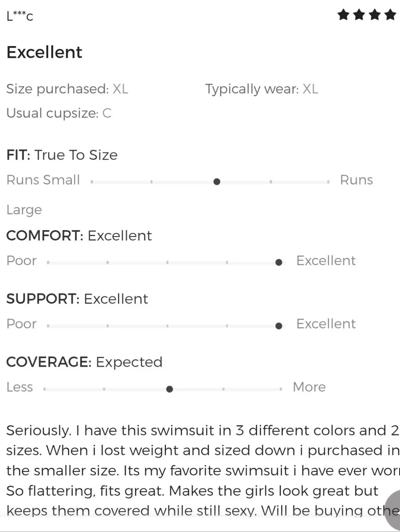Click the Typically wear: XL detail
Image resolution: width=400 pixels, height=532 pixels.
[262, 89]
